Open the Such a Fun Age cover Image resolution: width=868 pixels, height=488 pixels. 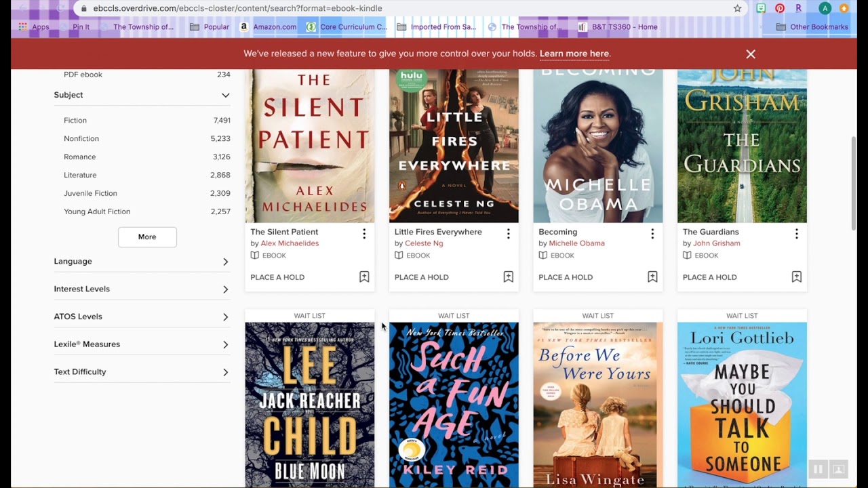pos(454,405)
